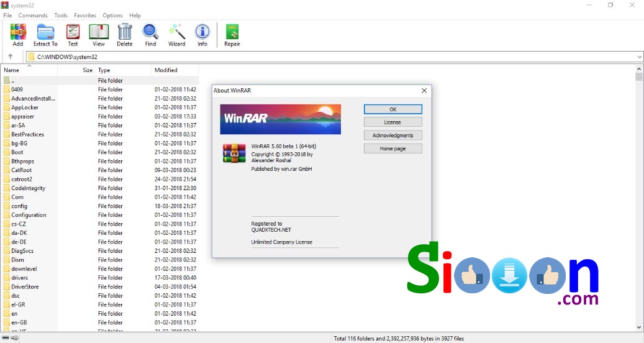Select the parent '..' folder entry
Image resolution: width=644 pixels, height=343 pixels.
[101, 81]
